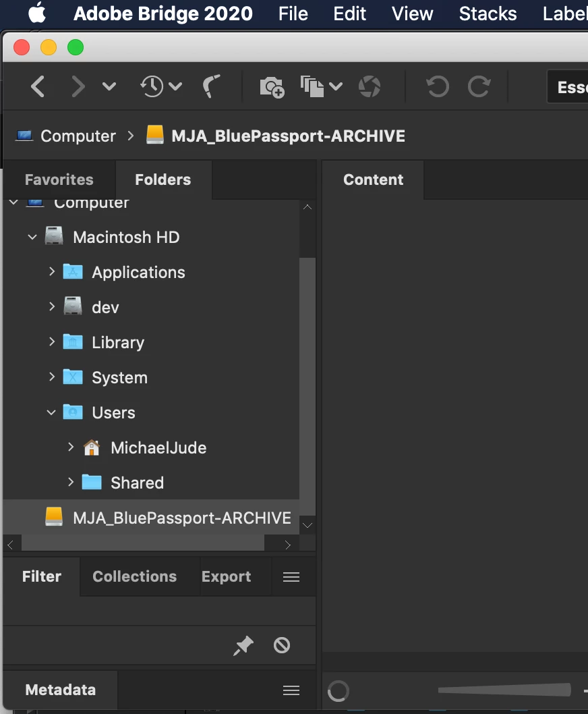Open the Metadata panel hamburger menu
This screenshot has width=588, height=714.
[x=291, y=690]
